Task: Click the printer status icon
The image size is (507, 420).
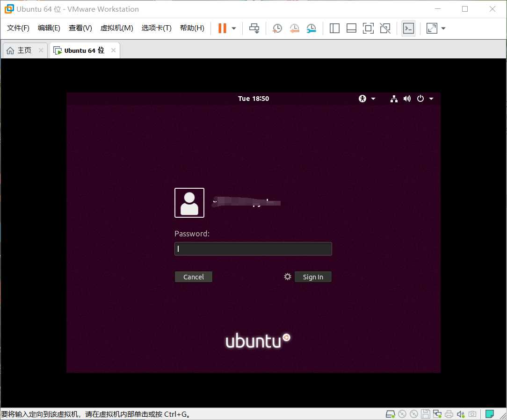Action: (449, 414)
